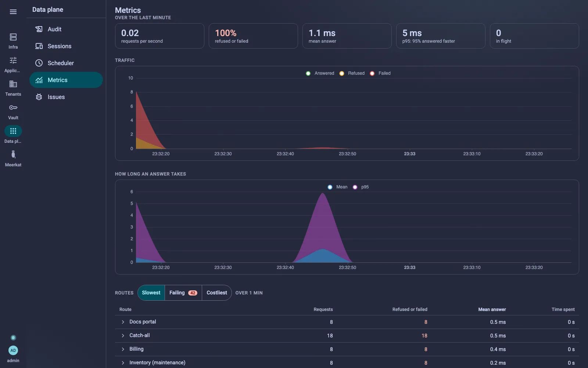Toggle the p95 series in latency legend
This screenshot has width=588, height=368.
click(x=361, y=187)
